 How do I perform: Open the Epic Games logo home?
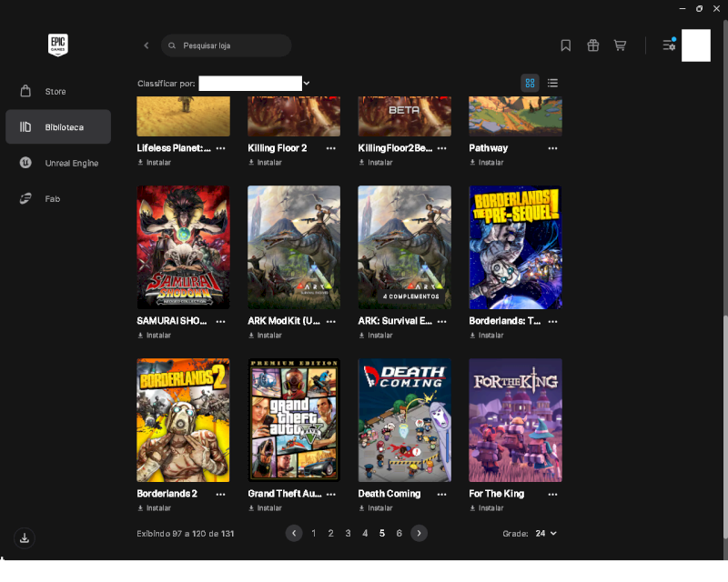click(x=58, y=45)
